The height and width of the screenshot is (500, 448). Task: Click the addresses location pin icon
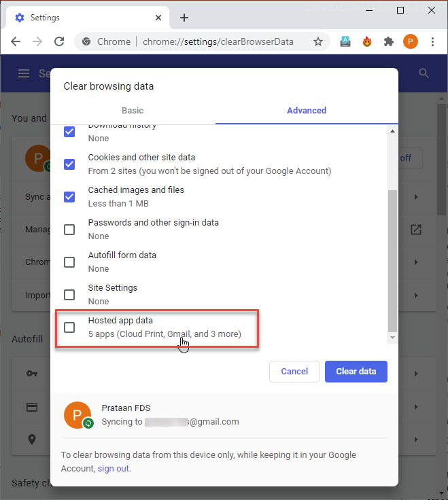[31, 440]
